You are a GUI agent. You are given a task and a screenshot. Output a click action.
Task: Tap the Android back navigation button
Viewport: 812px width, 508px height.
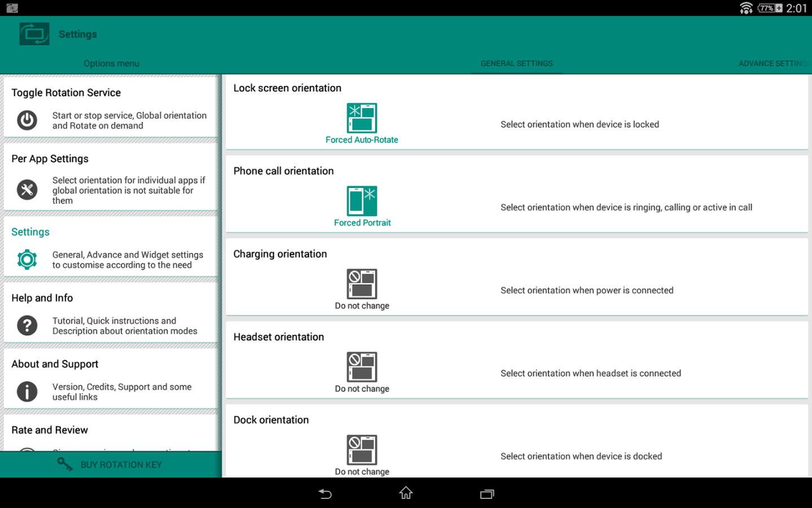coord(325,494)
